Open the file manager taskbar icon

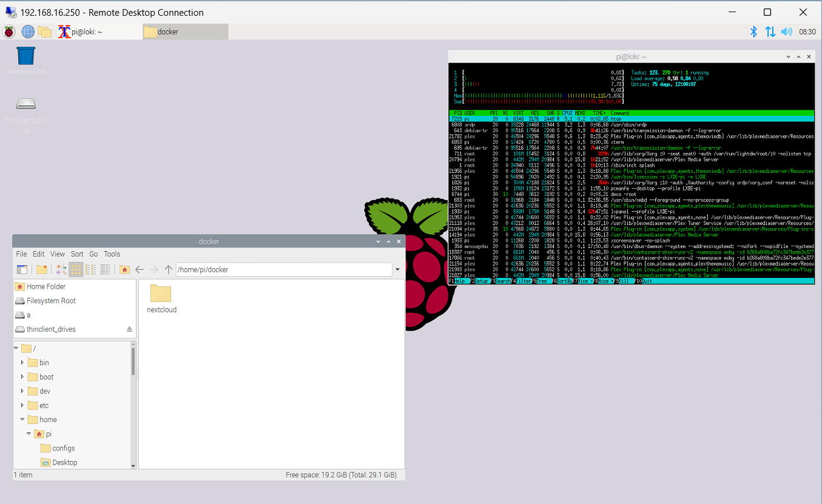tap(44, 32)
